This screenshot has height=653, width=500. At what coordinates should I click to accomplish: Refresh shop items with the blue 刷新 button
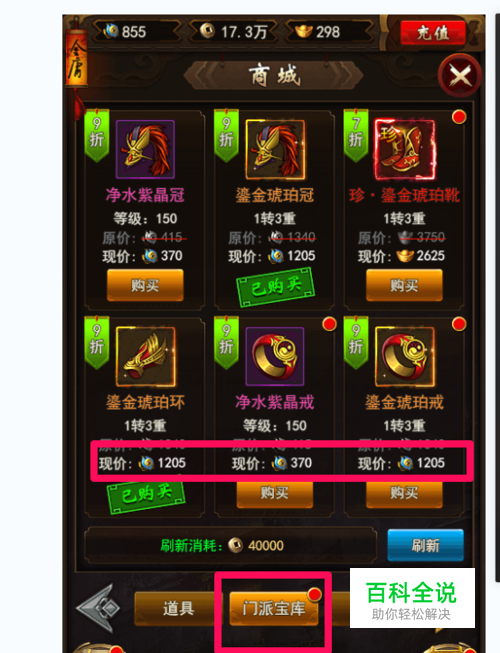(425, 545)
